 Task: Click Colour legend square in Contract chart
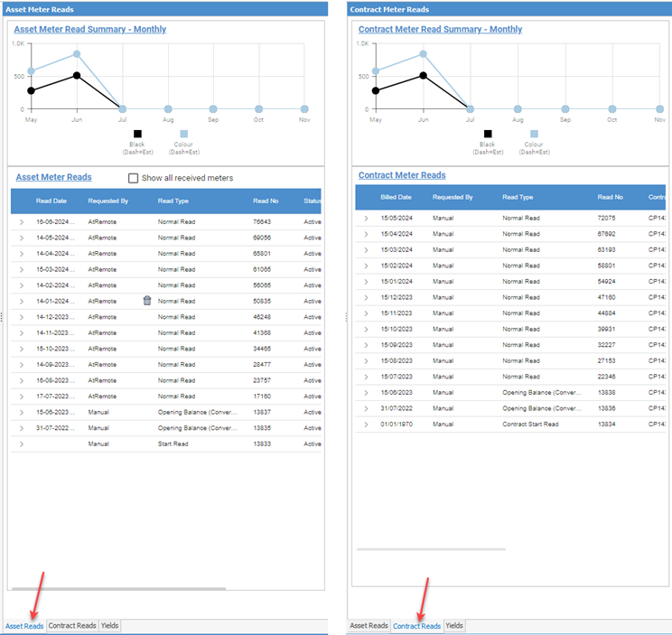tap(534, 134)
